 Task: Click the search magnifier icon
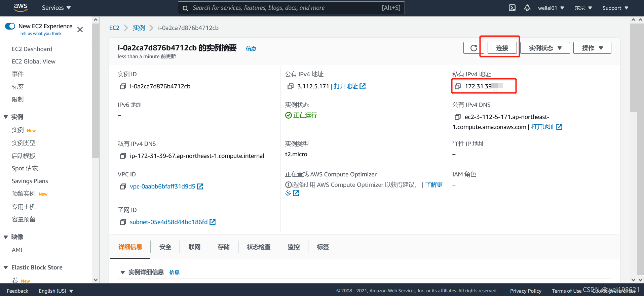click(185, 8)
